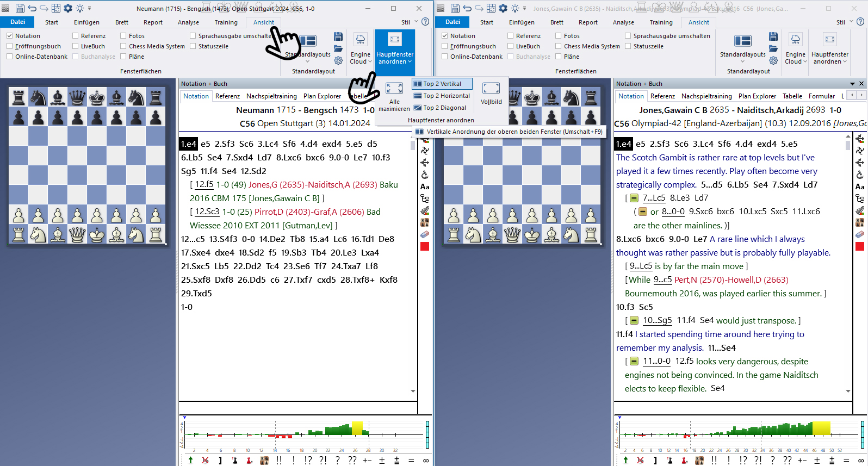The width and height of the screenshot is (868, 466).
Task: Tick the Statuszeile checkbox in left window
Action: (193, 46)
